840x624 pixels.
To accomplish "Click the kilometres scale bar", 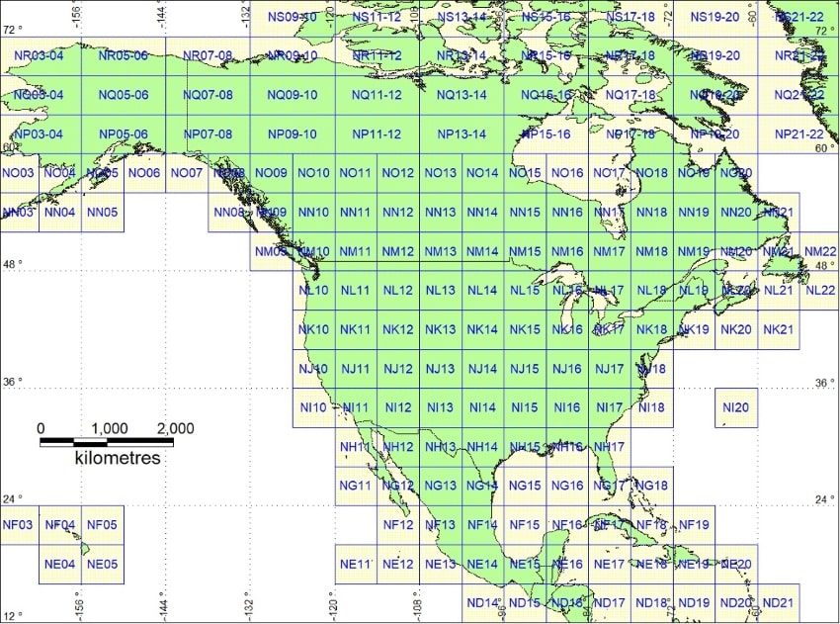I will (116, 457).
